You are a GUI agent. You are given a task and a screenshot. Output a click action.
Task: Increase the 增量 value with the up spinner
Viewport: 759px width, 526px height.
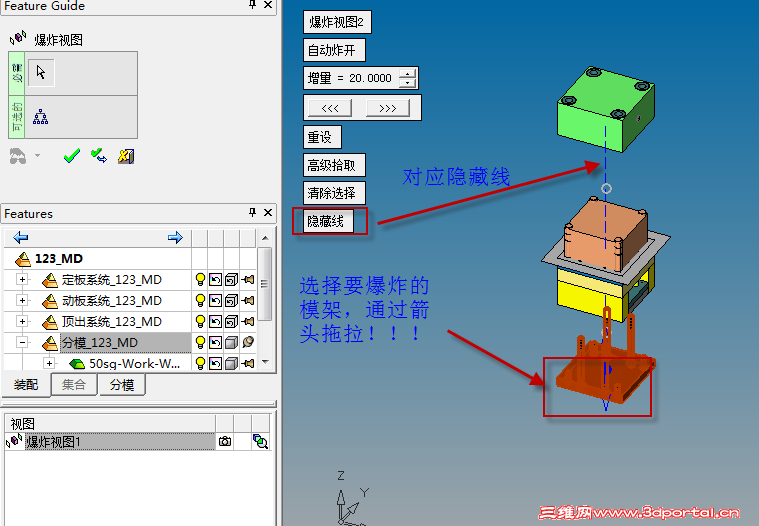(408, 74)
